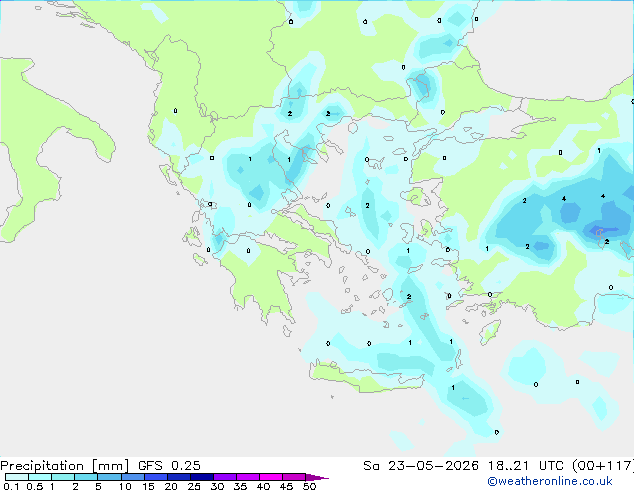Click the 20–25 mm legend color box
The width and height of the screenshot is (634, 490).
(x=179, y=477)
